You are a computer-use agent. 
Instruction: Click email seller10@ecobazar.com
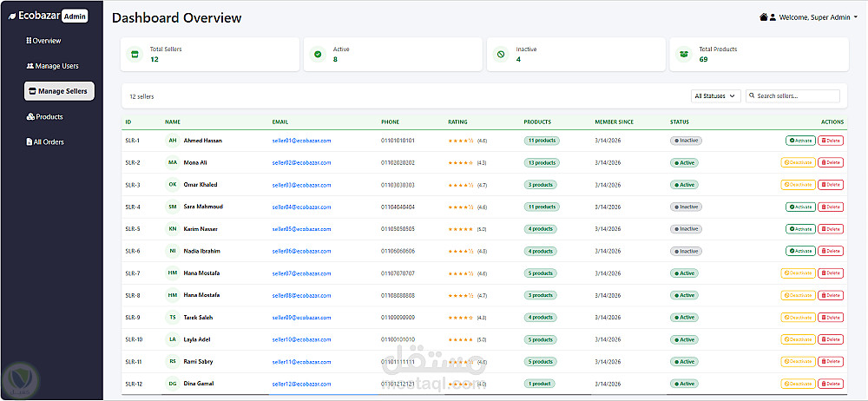click(x=302, y=339)
